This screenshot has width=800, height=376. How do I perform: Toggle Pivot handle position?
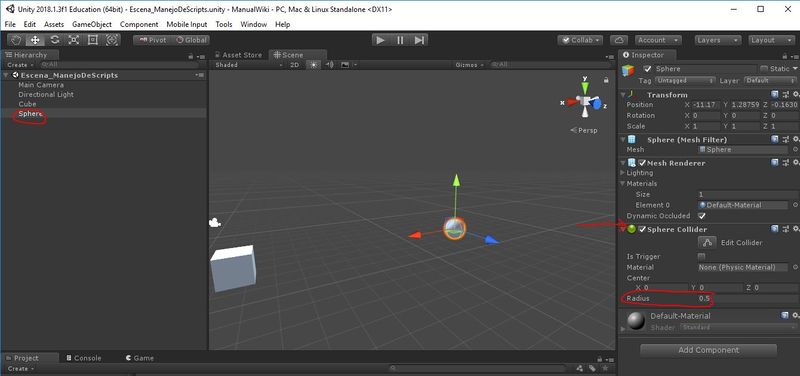(x=152, y=40)
